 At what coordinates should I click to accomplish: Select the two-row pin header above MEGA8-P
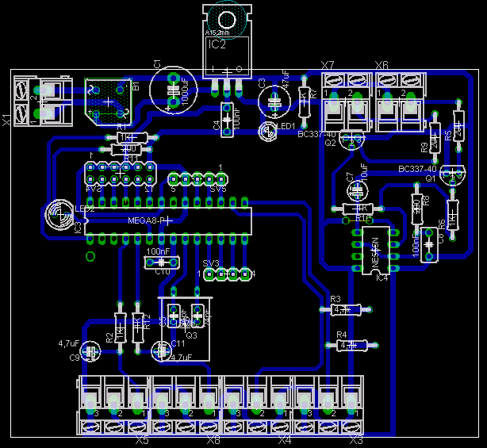[x=121, y=173]
